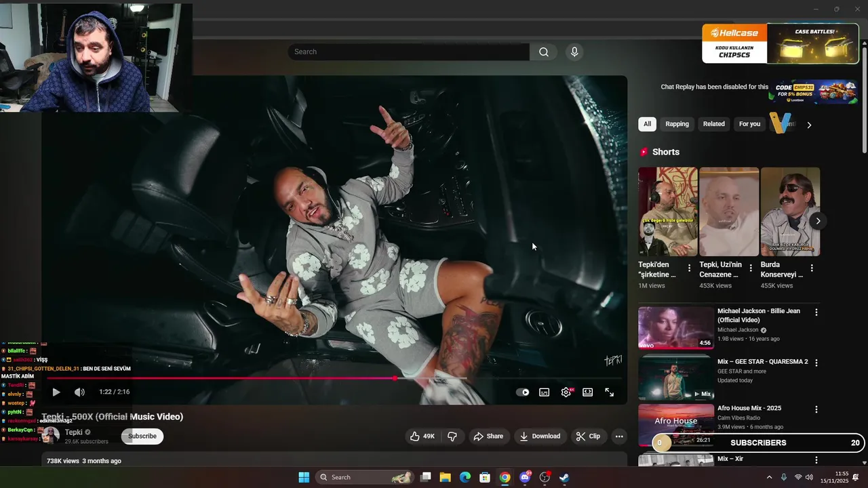Viewport: 868px width, 488px height.
Task: Show next Shorts with the arrow
Action: 818,221
